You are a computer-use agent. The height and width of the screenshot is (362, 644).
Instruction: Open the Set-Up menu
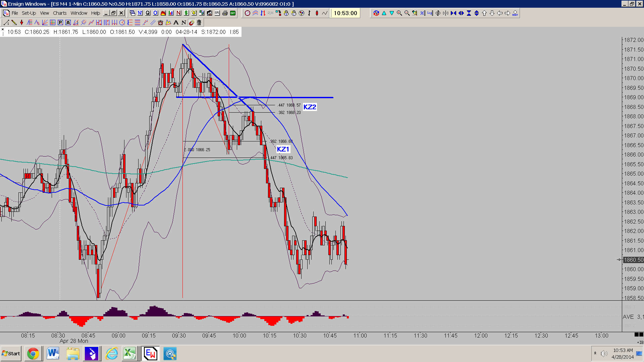pyautogui.click(x=29, y=13)
